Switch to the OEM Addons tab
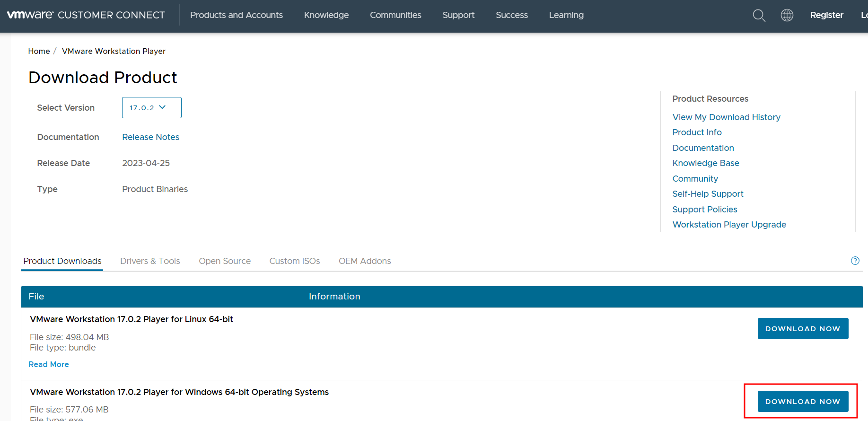 [365, 261]
